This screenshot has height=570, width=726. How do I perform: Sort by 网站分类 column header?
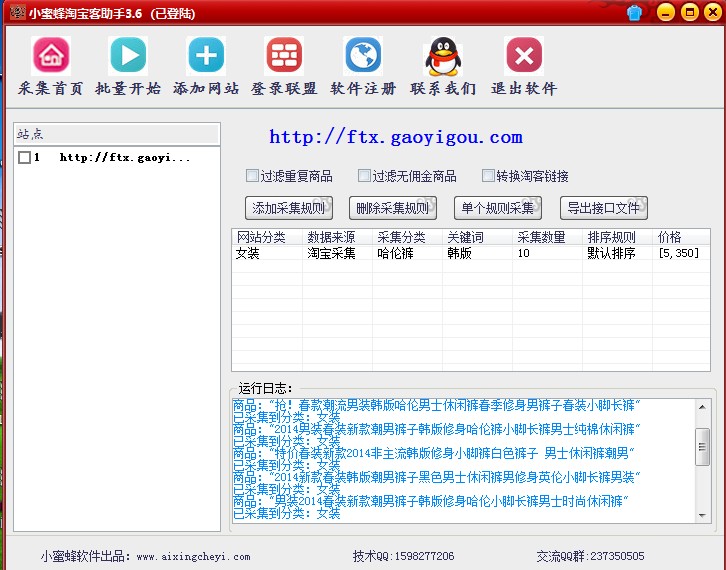267,237
